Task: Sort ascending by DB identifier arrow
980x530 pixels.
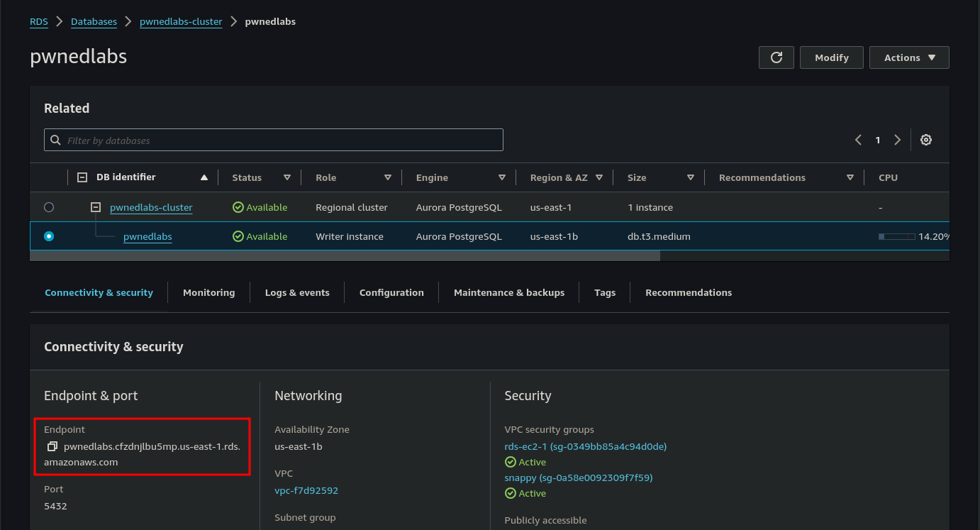Action: 204,177
